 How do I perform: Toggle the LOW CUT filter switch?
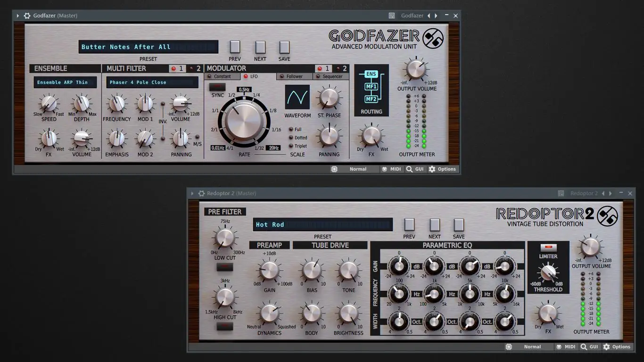point(225,267)
